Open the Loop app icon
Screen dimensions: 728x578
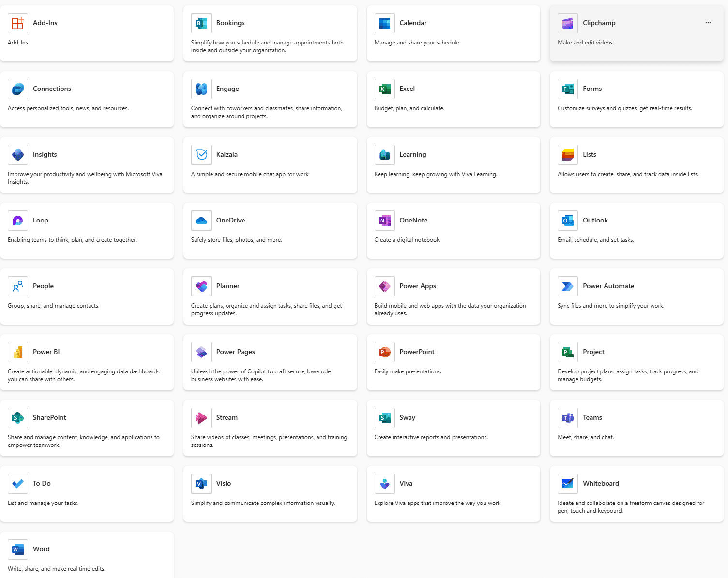pyautogui.click(x=18, y=221)
